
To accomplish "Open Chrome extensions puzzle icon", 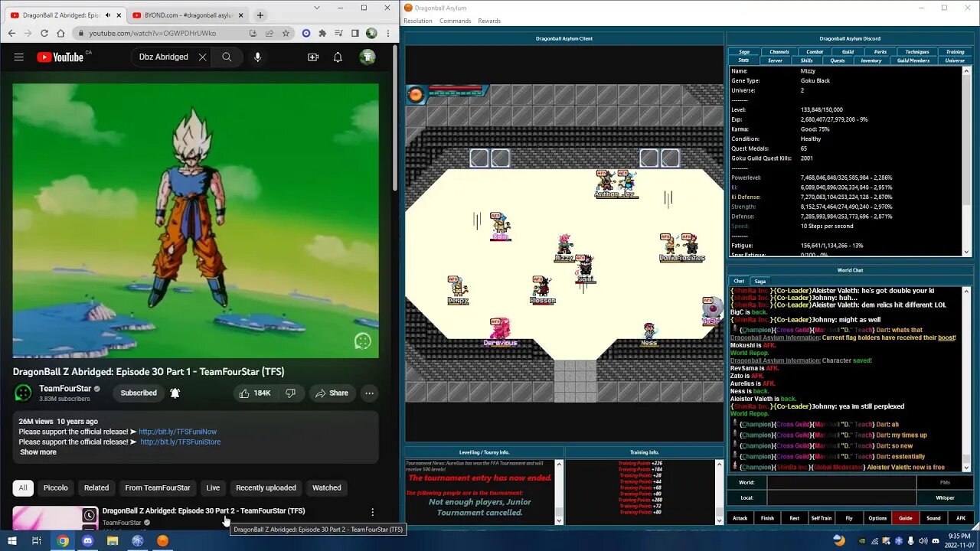I will tap(322, 33).
